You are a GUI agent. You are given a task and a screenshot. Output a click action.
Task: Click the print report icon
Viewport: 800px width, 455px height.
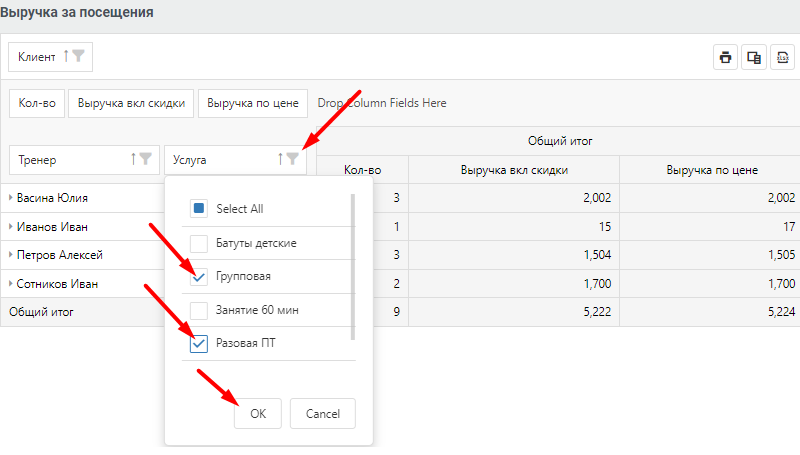(725, 57)
